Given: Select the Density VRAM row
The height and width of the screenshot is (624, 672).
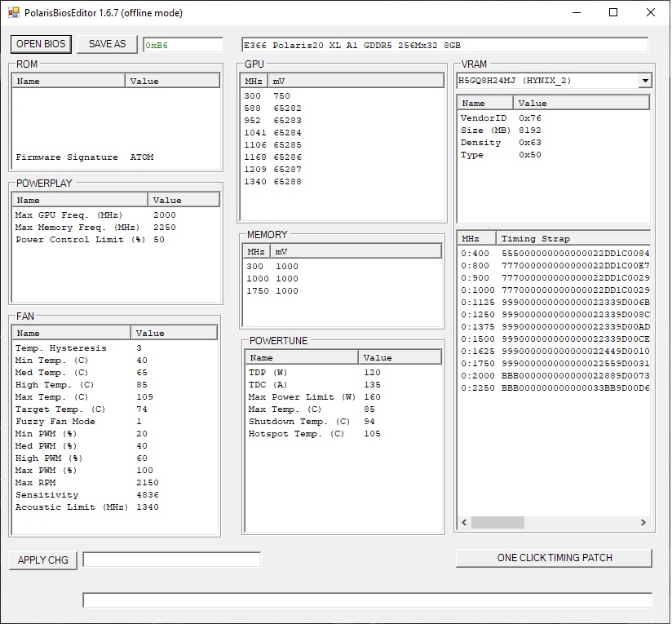Looking at the screenshot, I should [554, 142].
